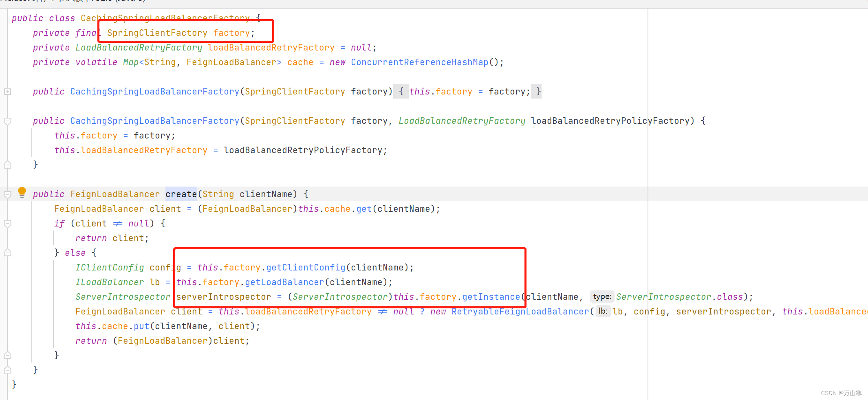Click fold end marker of two-argument constructor

[x=7, y=165]
